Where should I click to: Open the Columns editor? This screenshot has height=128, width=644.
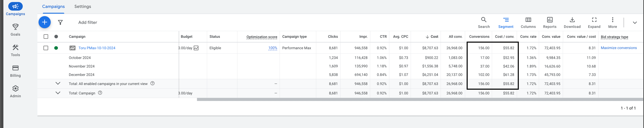(528, 23)
